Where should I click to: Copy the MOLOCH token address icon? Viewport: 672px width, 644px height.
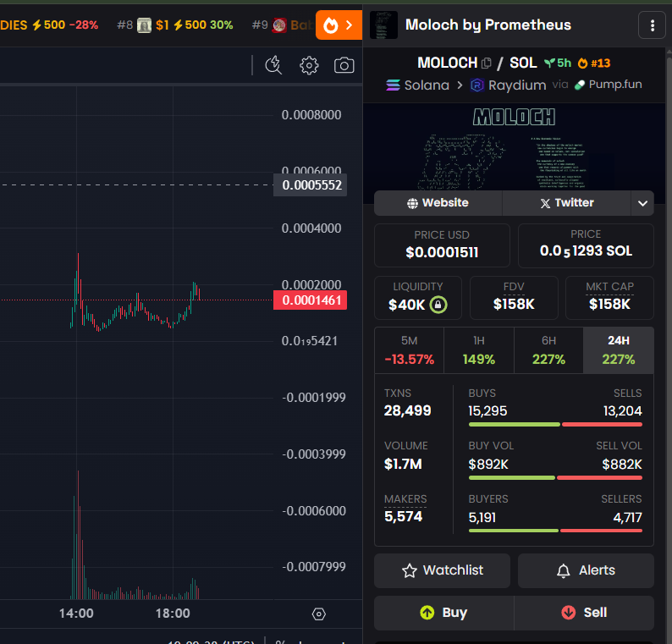[487, 63]
